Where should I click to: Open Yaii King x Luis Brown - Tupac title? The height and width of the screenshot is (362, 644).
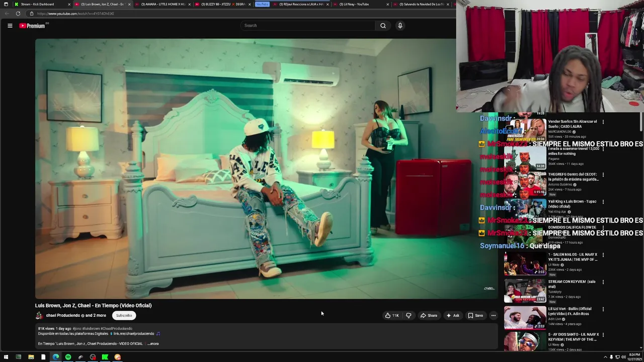click(x=572, y=204)
